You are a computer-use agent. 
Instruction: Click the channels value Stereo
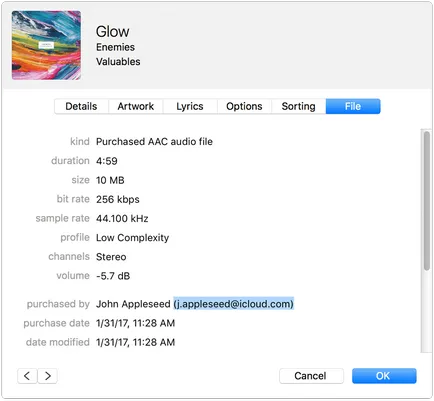pos(111,257)
